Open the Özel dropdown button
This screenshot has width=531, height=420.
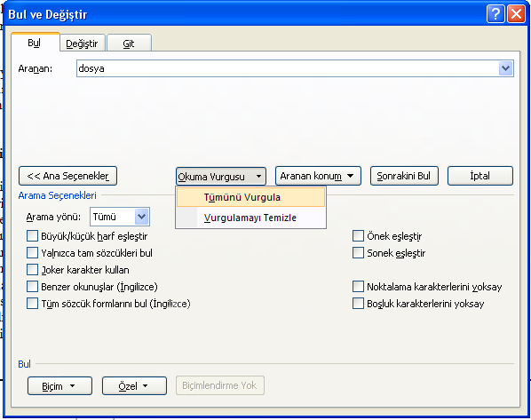134,385
